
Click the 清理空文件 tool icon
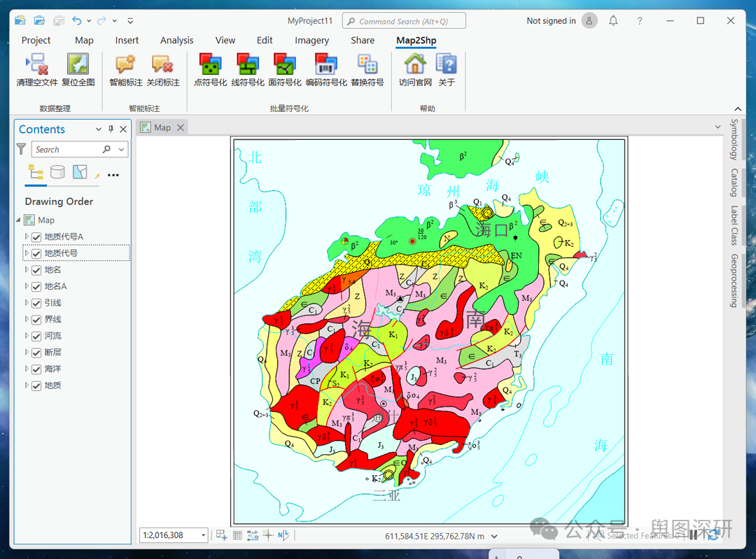pyautogui.click(x=37, y=65)
